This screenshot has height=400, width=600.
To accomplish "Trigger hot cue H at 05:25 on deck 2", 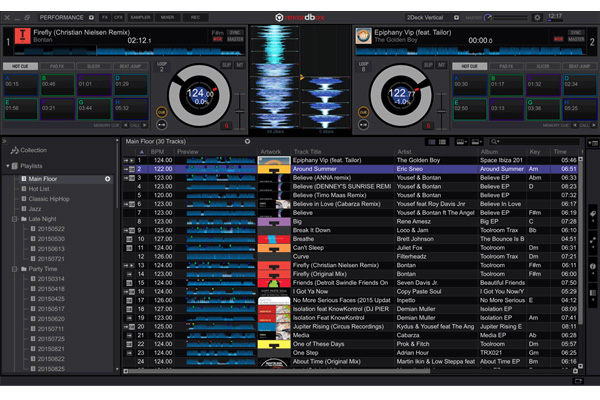I will click(580, 109).
